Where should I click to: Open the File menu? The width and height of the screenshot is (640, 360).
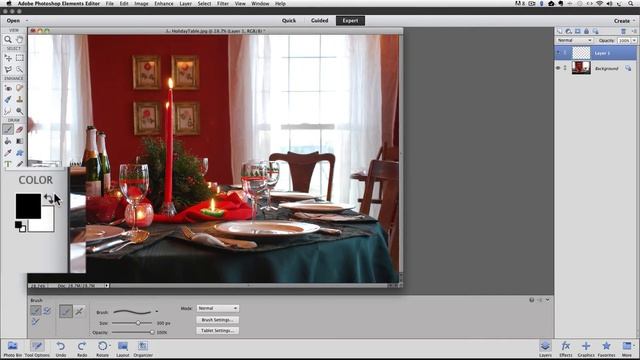coord(110,3)
